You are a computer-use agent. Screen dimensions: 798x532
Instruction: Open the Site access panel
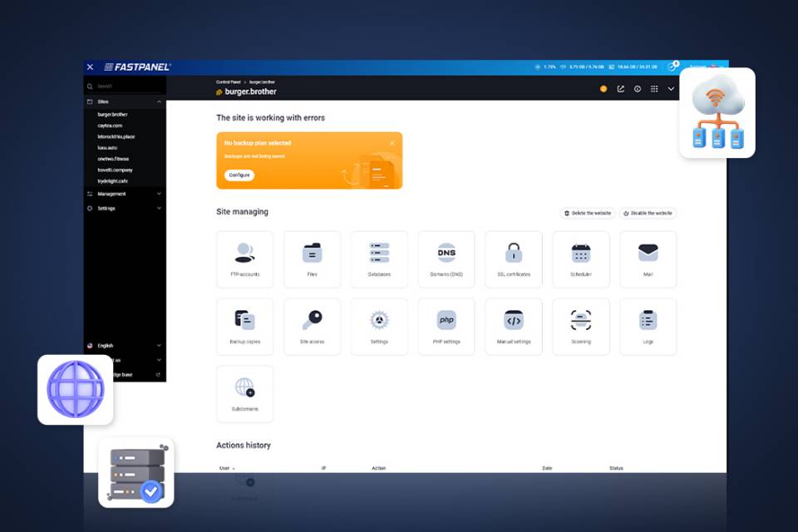coord(312,326)
